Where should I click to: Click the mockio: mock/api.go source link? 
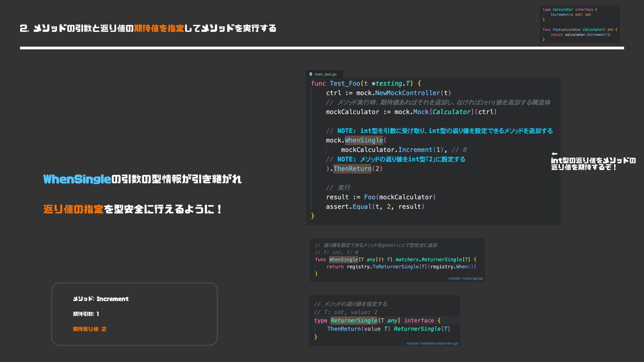point(466,278)
